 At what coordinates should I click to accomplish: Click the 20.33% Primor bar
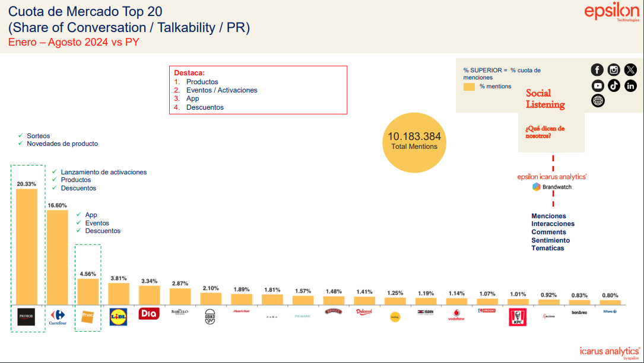(x=26, y=247)
